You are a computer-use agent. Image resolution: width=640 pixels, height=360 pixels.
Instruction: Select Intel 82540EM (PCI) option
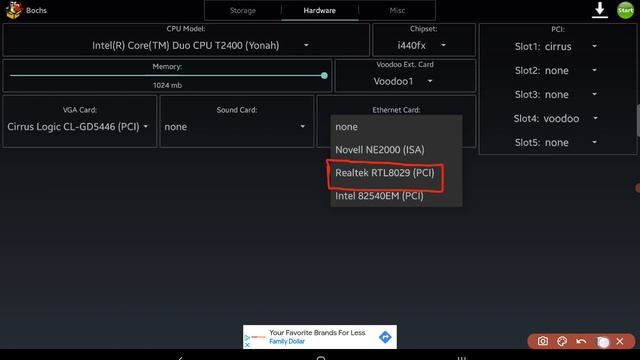point(396,196)
